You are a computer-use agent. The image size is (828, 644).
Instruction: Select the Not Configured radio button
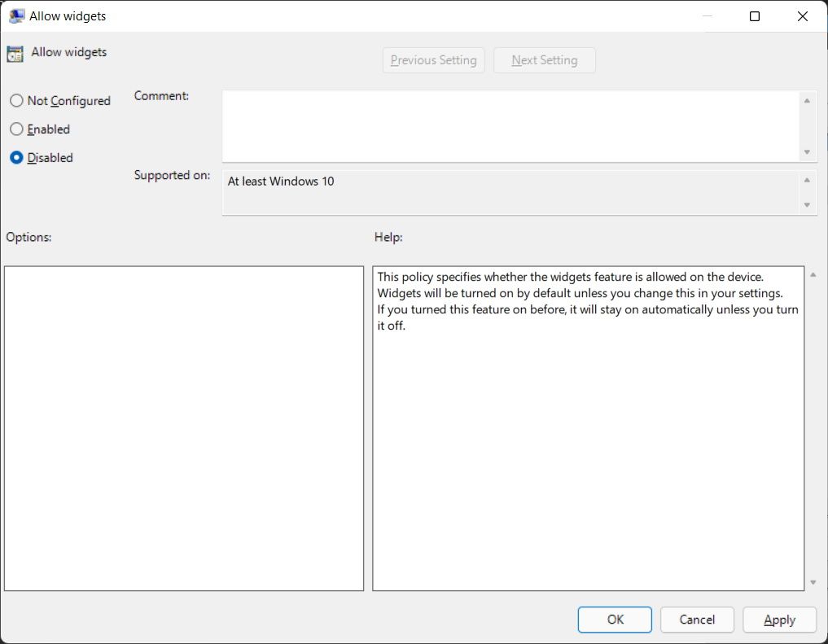(x=16, y=101)
